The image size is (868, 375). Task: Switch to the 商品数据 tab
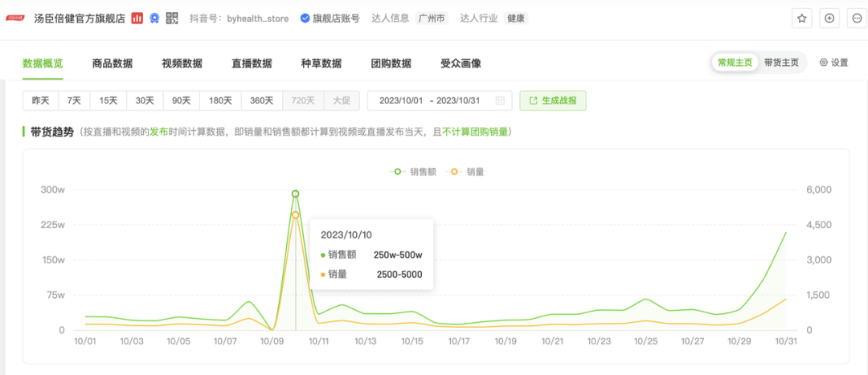pyautogui.click(x=113, y=63)
